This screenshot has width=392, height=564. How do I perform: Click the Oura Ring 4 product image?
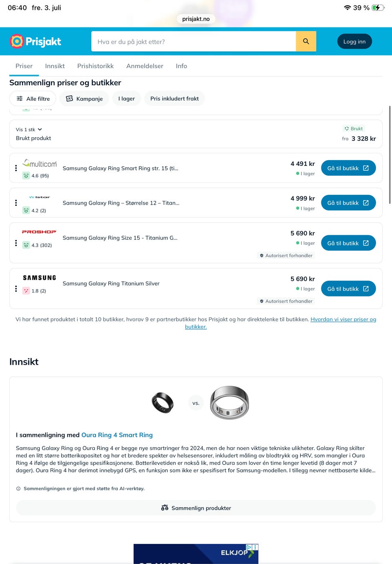coord(229,403)
